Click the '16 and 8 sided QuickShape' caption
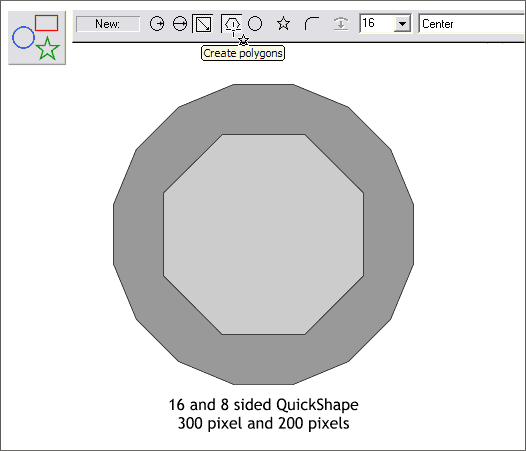The height and width of the screenshot is (451, 526). point(263,405)
